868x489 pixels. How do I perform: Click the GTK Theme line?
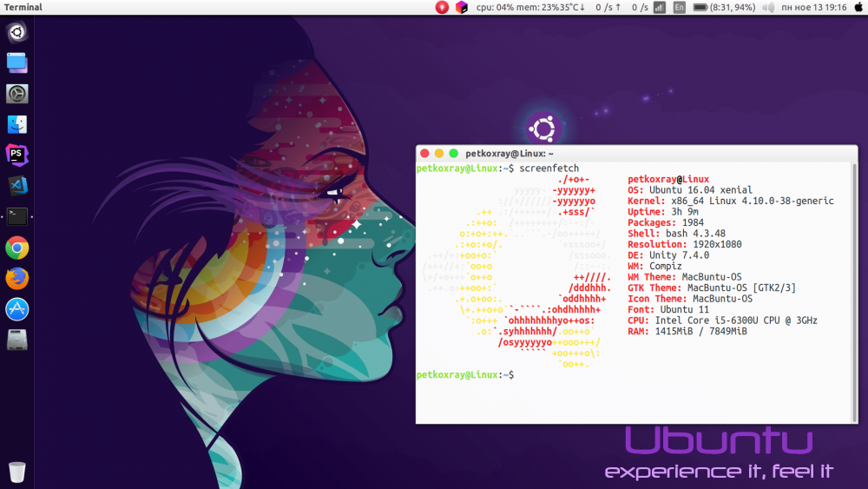coord(712,288)
